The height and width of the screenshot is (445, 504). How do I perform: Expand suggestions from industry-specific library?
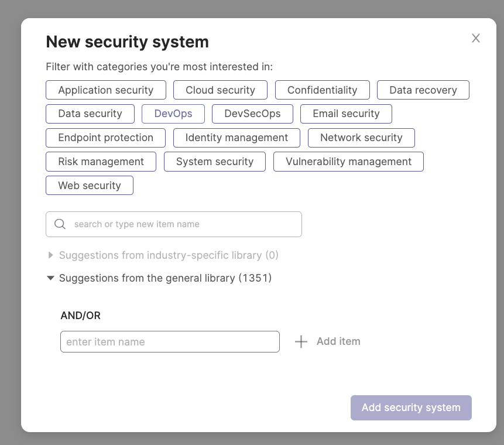50,255
